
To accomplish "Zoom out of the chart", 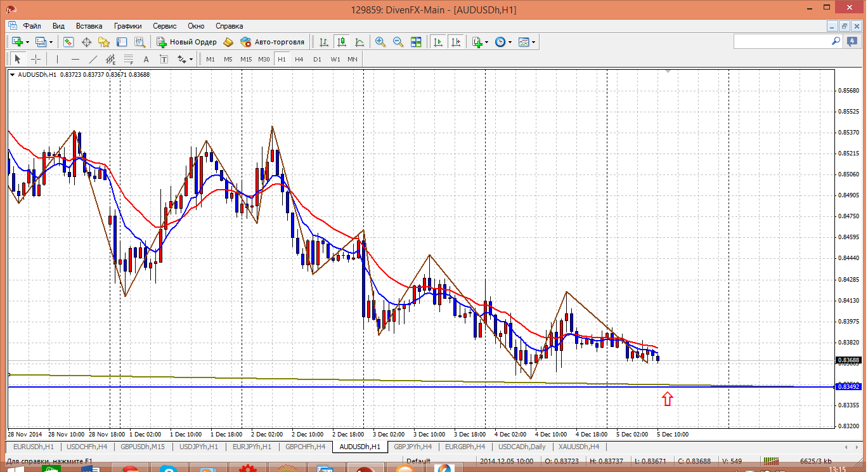I will tap(398, 42).
